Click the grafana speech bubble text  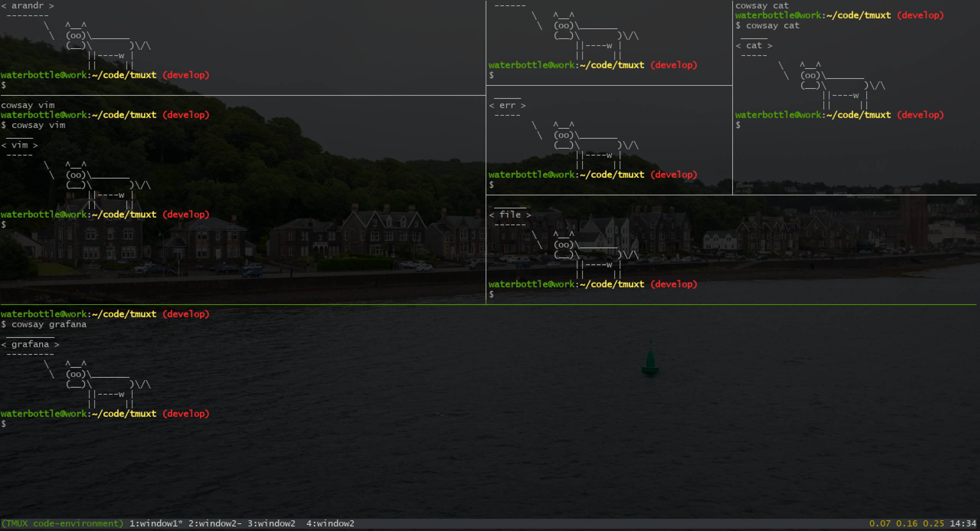click(30, 344)
